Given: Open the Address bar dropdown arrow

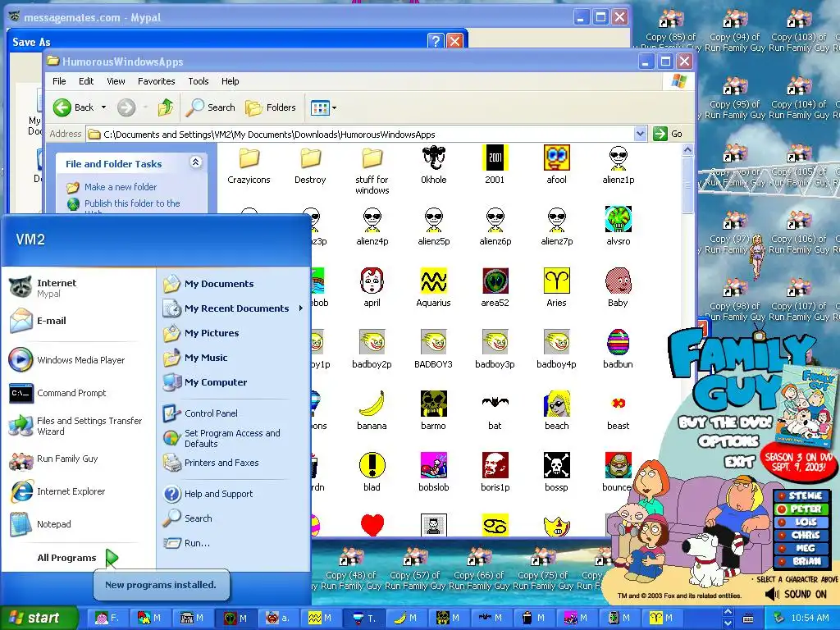Looking at the screenshot, I should point(640,134).
